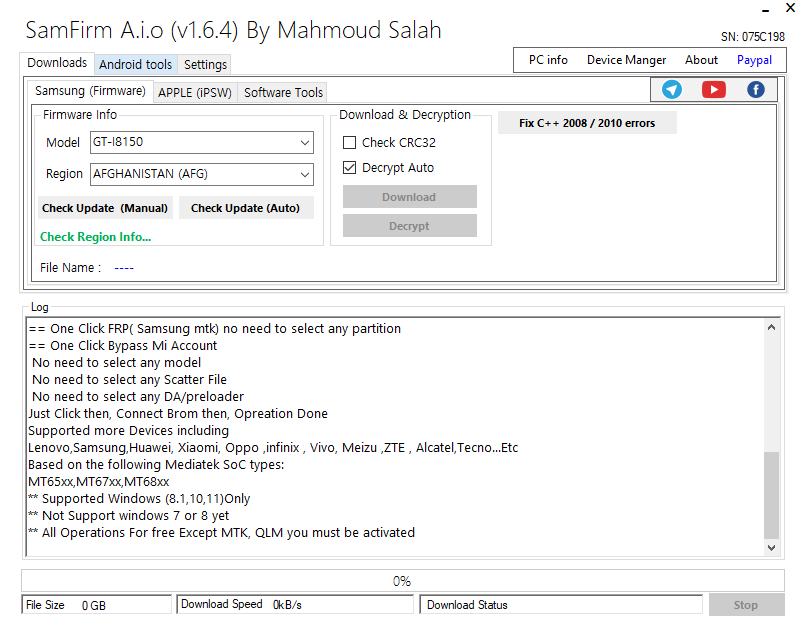Click the GT-I8150 model combo box field
The height and width of the screenshot is (634, 804).
click(x=202, y=143)
